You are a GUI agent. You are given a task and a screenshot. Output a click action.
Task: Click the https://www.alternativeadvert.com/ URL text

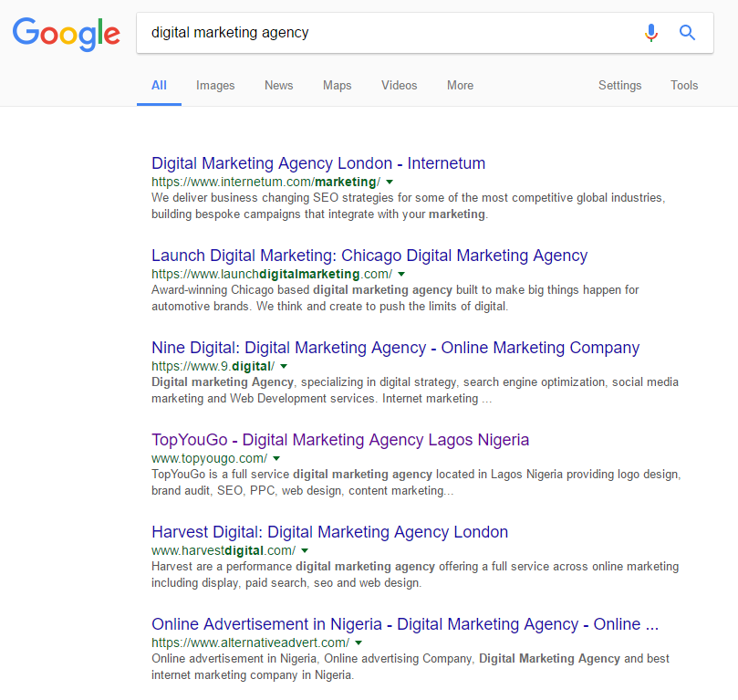click(x=250, y=643)
